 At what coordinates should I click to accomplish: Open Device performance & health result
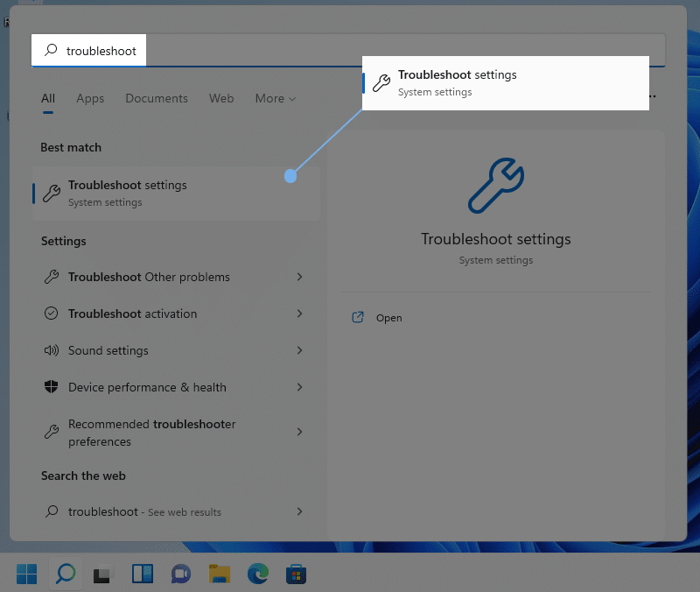point(147,387)
